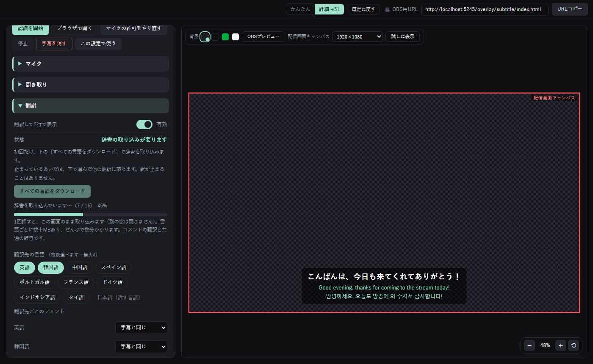The image size is (593, 364).
Task: Click the この設定で使う button
Action: click(x=98, y=44)
